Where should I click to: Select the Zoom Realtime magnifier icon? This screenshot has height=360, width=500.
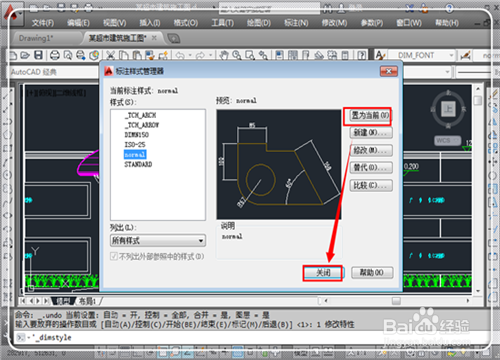pos(237,55)
